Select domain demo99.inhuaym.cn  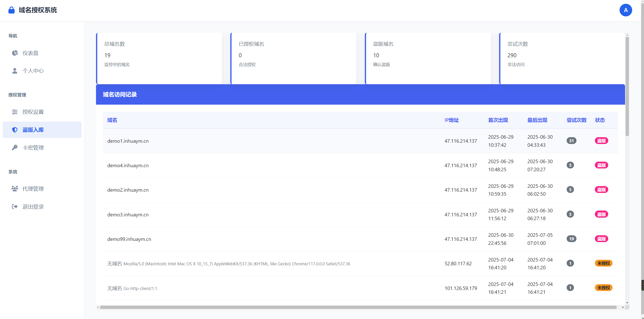click(129, 239)
